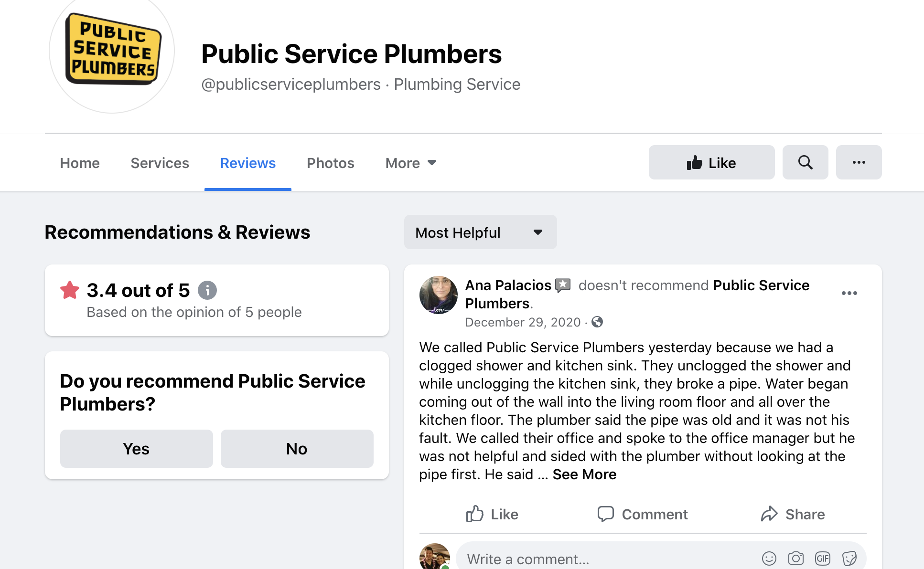The height and width of the screenshot is (569, 924).
Task: Expand the More navigation dropdown
Action: tap(410, 163)
